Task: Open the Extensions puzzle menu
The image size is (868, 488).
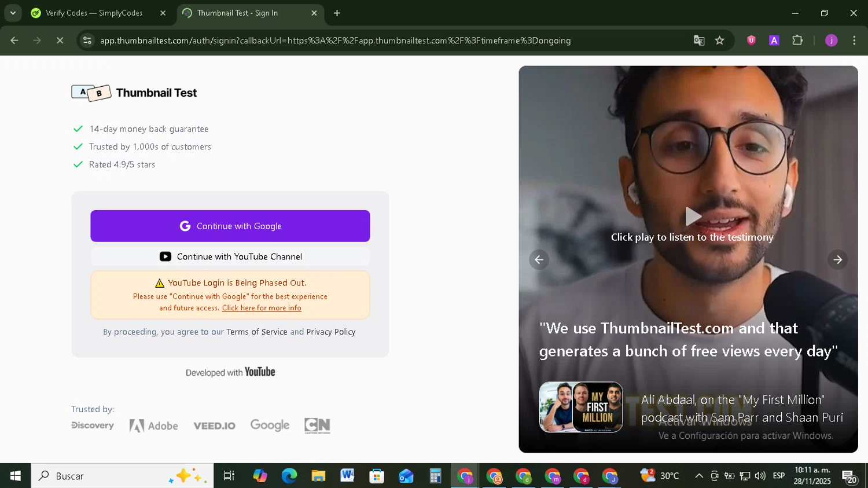Action: [797, 41]
